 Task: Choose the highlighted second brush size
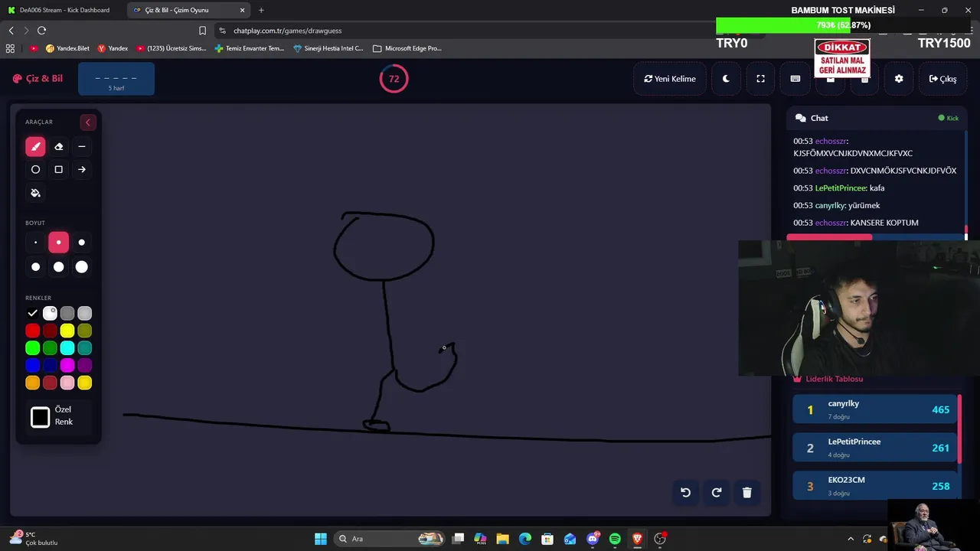coord(59,243)
